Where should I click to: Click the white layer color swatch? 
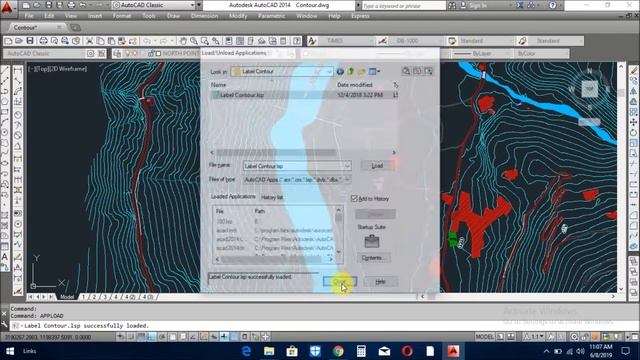coord(158,53)
